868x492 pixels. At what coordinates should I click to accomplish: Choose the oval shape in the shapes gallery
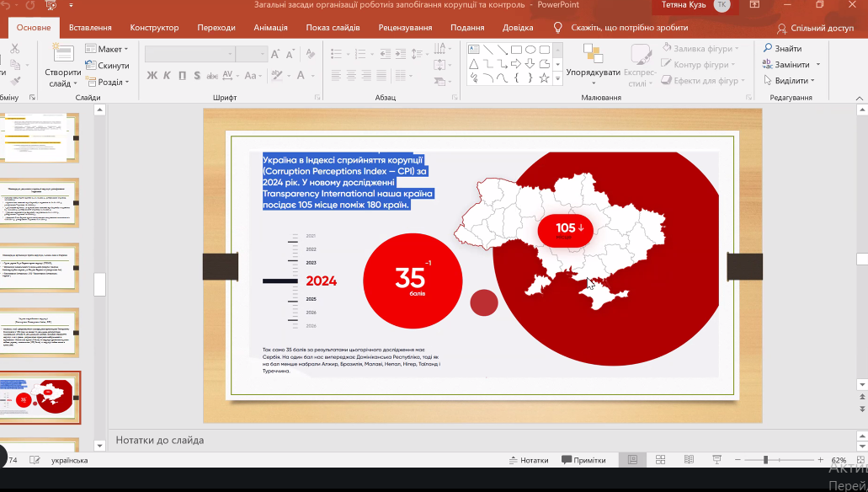pyautogui.click(x=530, y=50)
